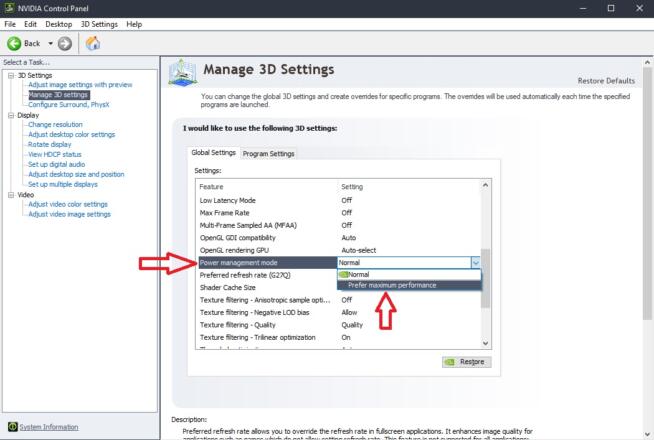Open Adjust desktop color settings
The image size is (654, 440).
click(71, 135)
